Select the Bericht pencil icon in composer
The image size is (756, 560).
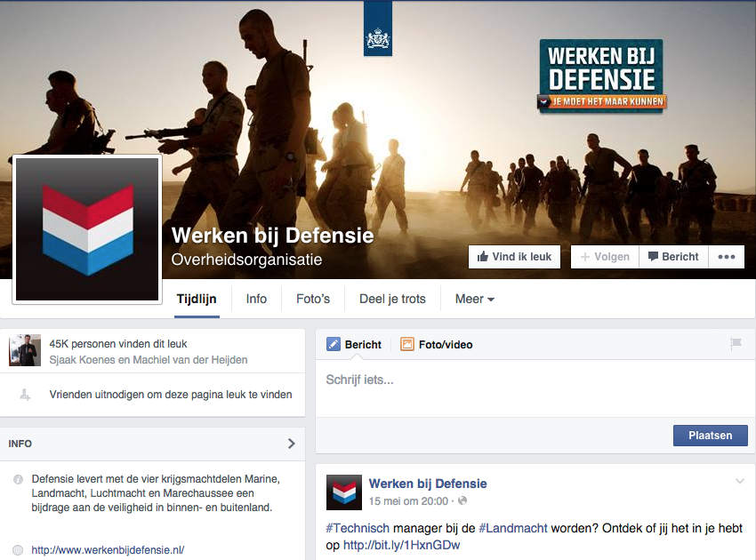334,344
